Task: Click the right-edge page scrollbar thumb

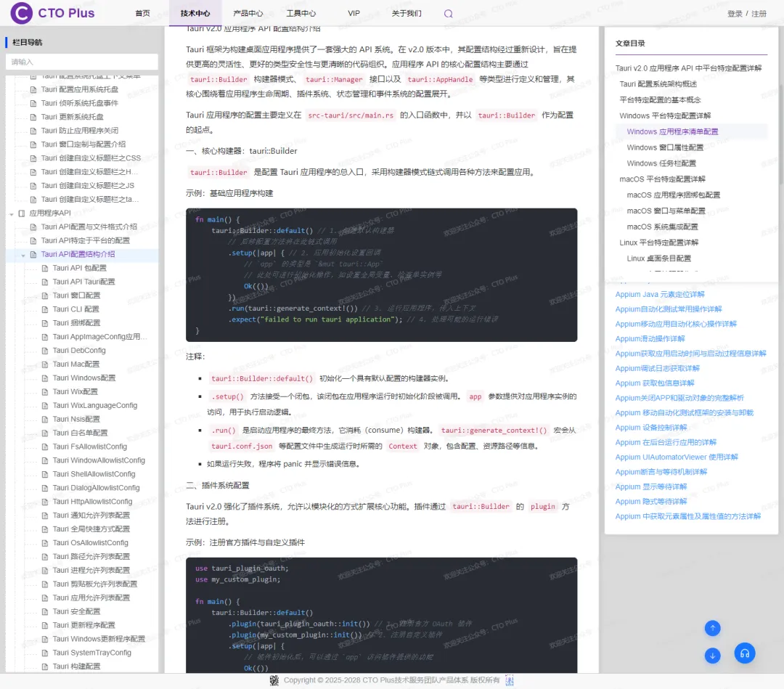Action: (780, 135)
